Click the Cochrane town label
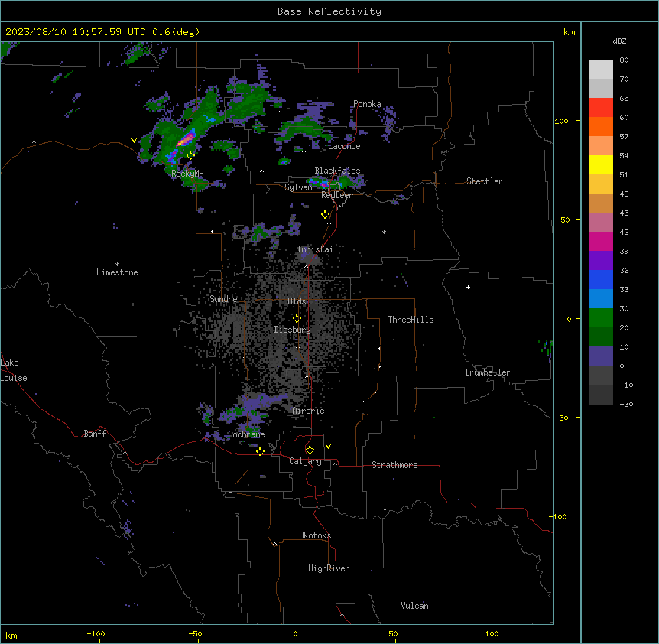The width and height of the screenshot is (659, 644). tap(246, 434)
